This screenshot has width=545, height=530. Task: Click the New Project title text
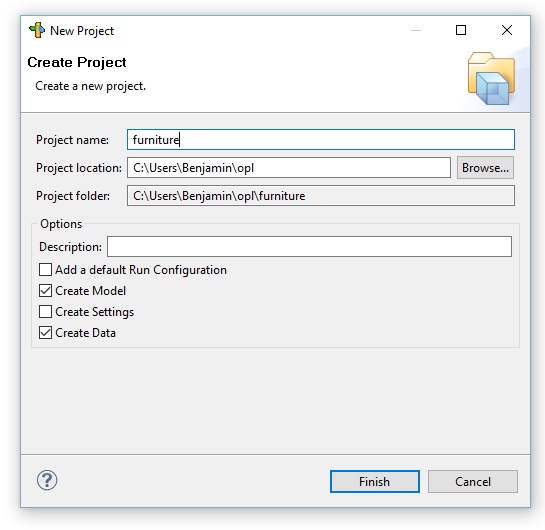point(82,31)
